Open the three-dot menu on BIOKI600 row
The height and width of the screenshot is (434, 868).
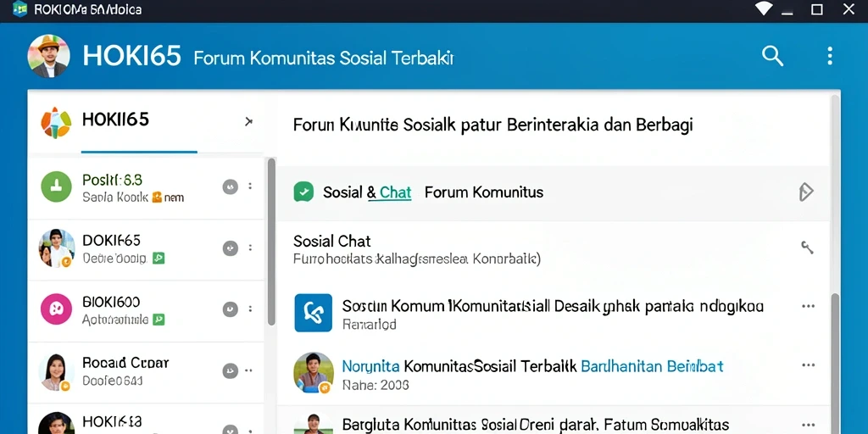point(250,309)
